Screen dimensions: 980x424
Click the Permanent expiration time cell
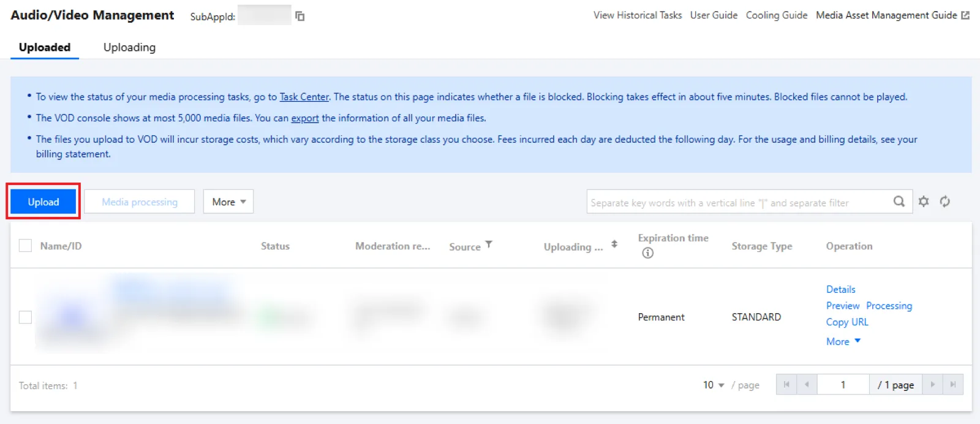pos(661,317)
